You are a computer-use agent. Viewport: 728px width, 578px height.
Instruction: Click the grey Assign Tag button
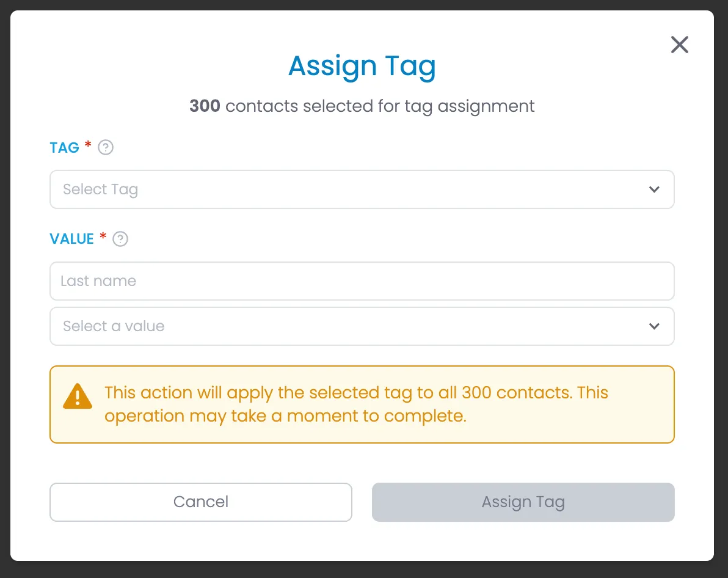523,502
